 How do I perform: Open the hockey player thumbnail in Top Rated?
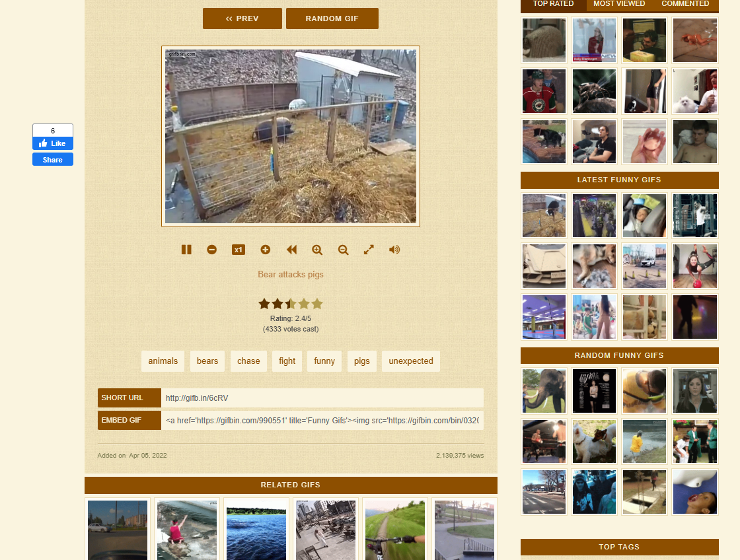pos(544,91)
